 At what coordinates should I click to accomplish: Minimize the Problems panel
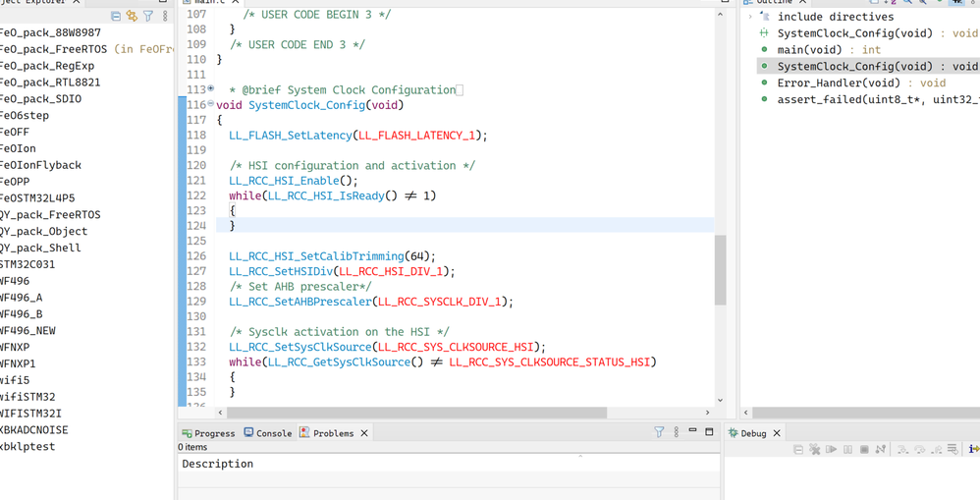point(692,431)
